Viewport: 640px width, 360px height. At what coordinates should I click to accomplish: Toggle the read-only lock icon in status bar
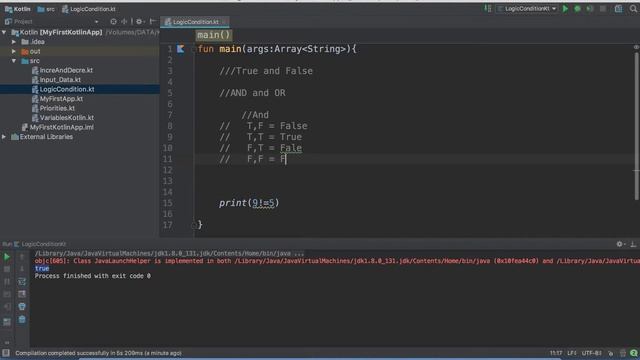click(611, 353)
